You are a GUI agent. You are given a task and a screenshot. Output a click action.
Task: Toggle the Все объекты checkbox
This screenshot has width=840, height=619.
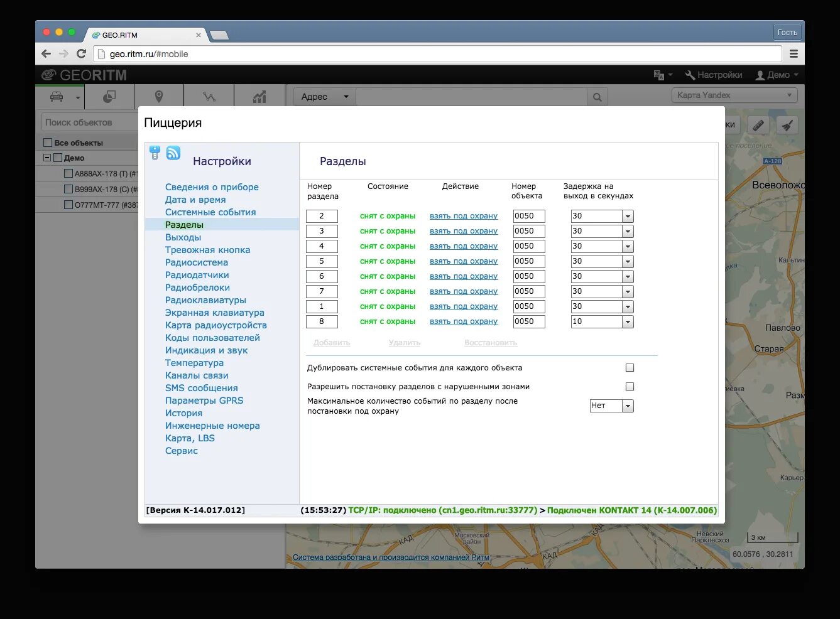tap(48, 143)
